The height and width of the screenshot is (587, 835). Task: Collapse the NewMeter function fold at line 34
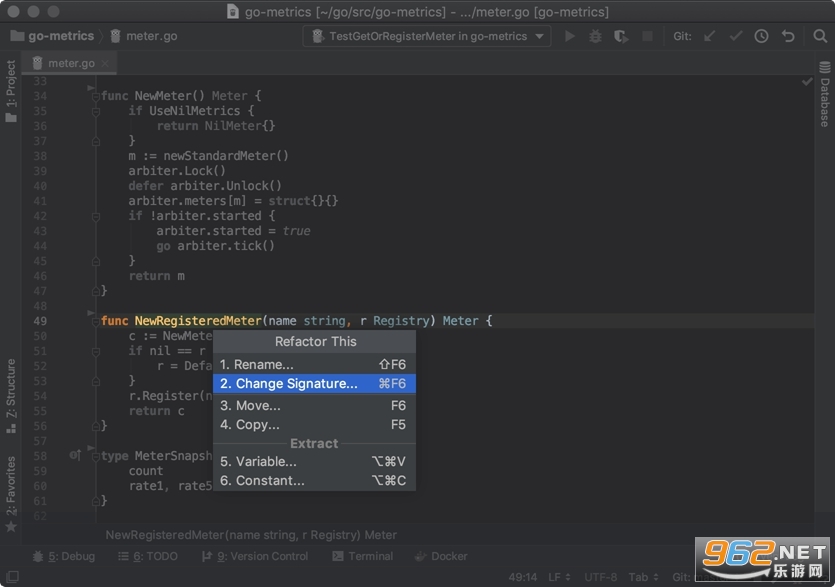pos(96,96)
